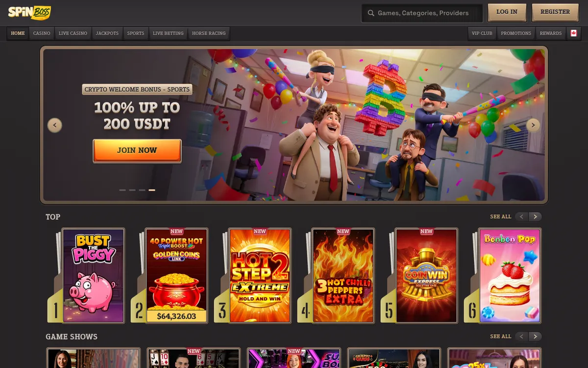
Task: Click the TOP section heading
Action: 53,217
